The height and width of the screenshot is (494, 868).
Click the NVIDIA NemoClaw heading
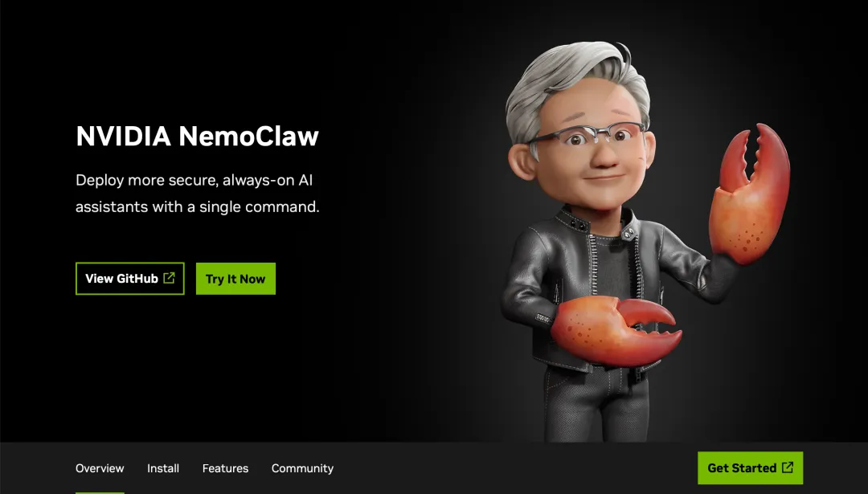tap(197, 136)
